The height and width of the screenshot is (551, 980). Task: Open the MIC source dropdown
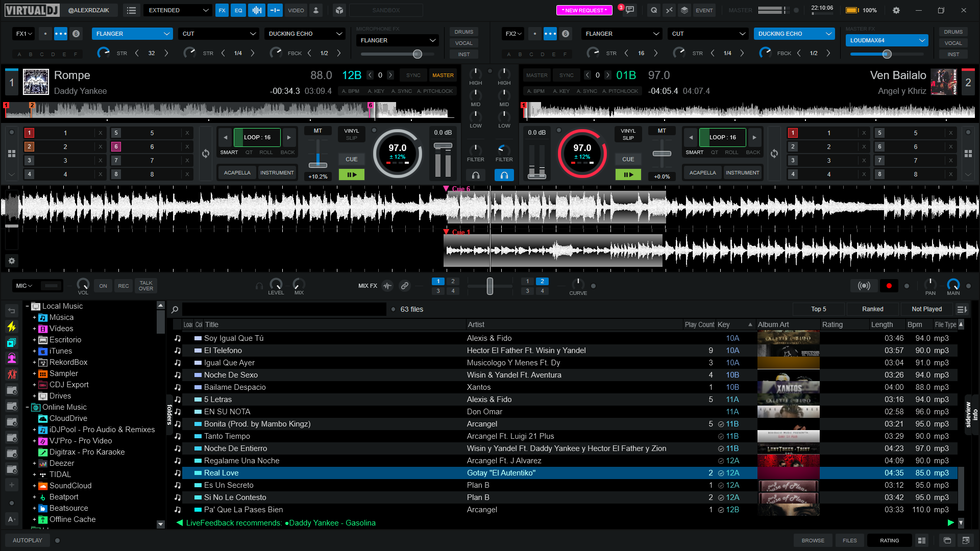(x=23, y=286)
